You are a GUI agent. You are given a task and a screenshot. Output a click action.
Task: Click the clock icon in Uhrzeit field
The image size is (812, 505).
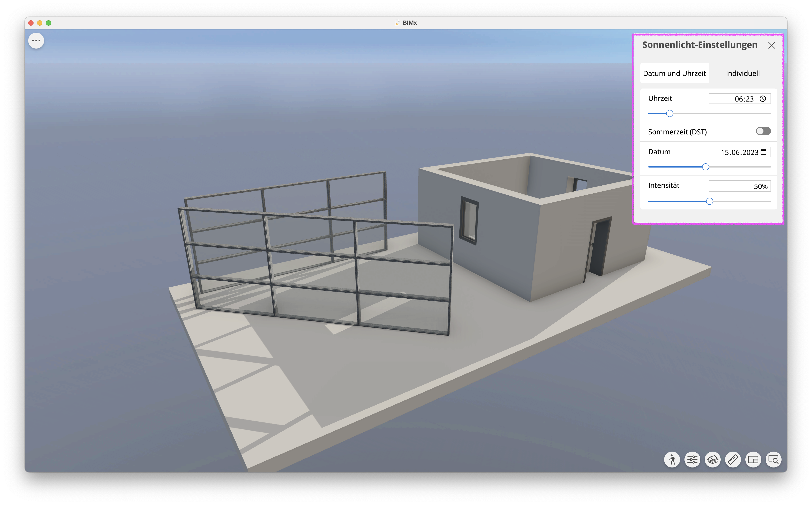pos(763,99)
